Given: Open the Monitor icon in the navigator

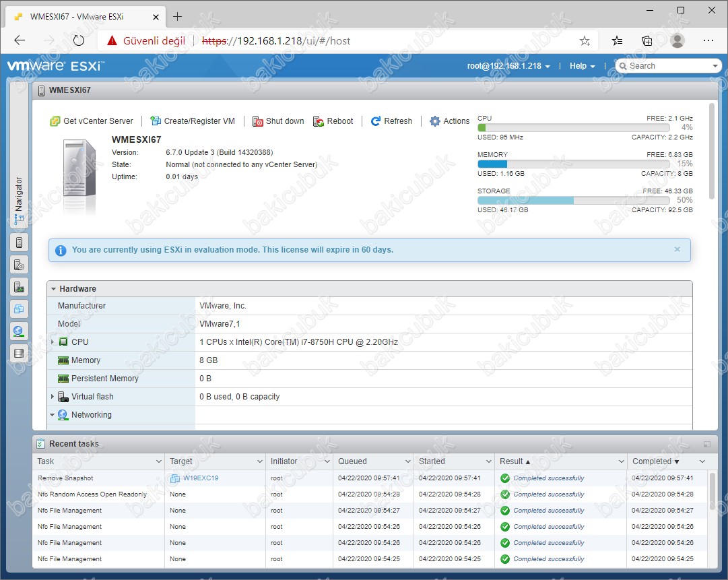Looking at the screenshot, I should (x=19, y=287).
